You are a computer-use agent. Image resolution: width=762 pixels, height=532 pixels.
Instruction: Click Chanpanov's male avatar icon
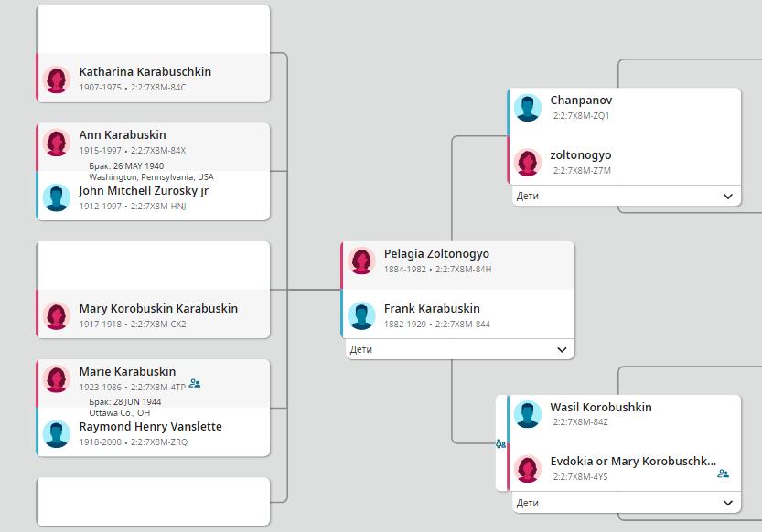tap(528, 107)
